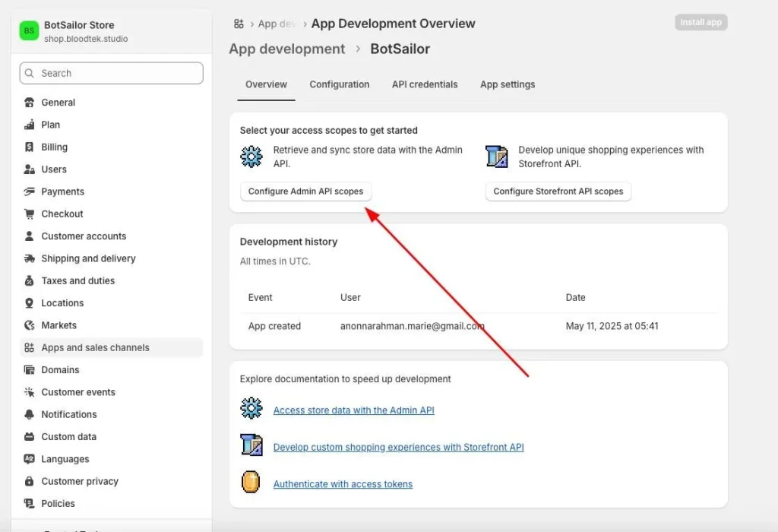Click the App development breadcrumb heading link
This screenshot has width=778, height=532.
tap(286, 49)
